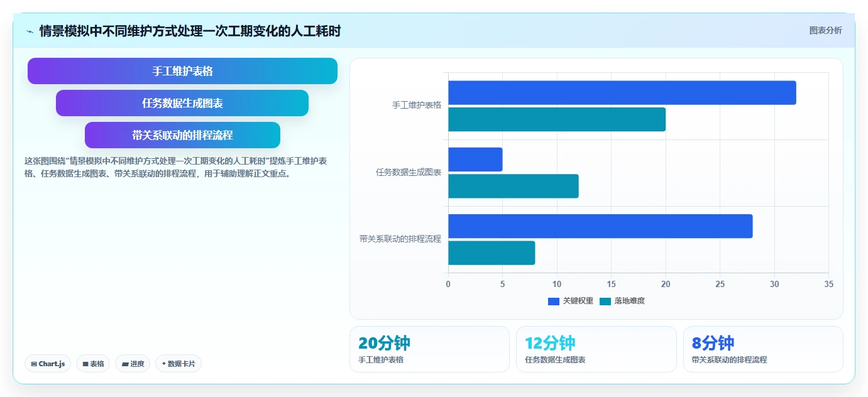
Task: Click the blue 关键权重 bar for 手工维护表格
Action: click(x=622, y=93)
